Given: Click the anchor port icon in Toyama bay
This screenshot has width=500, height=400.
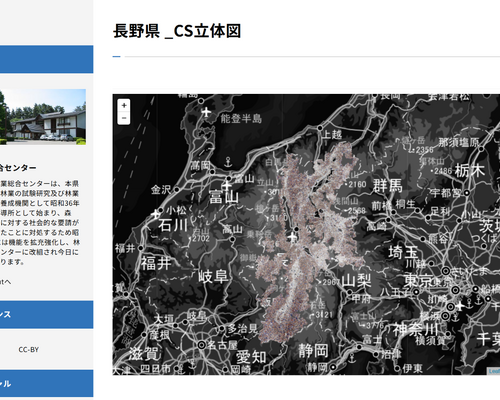Looking at the screenshot, I should click(x=228, y=162).
